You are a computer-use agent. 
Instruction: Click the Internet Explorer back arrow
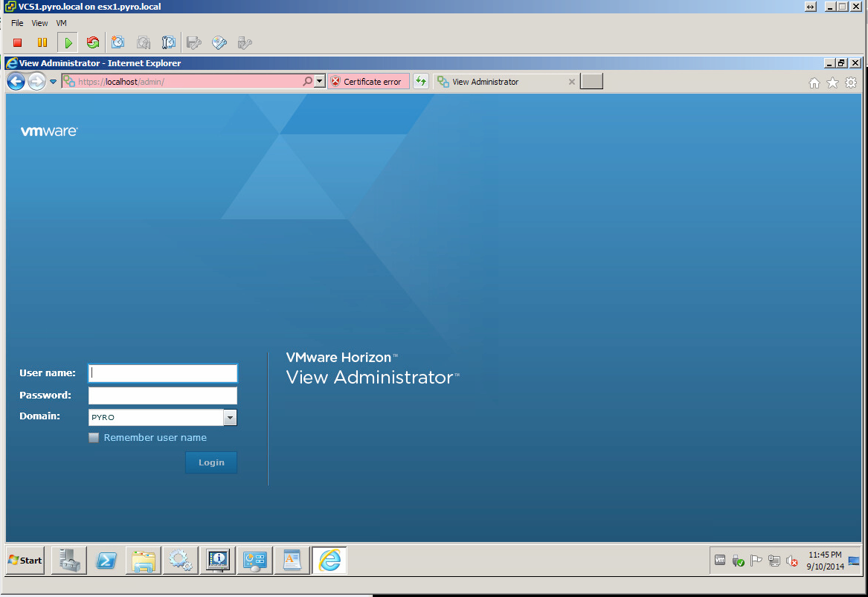click(16, 82)
